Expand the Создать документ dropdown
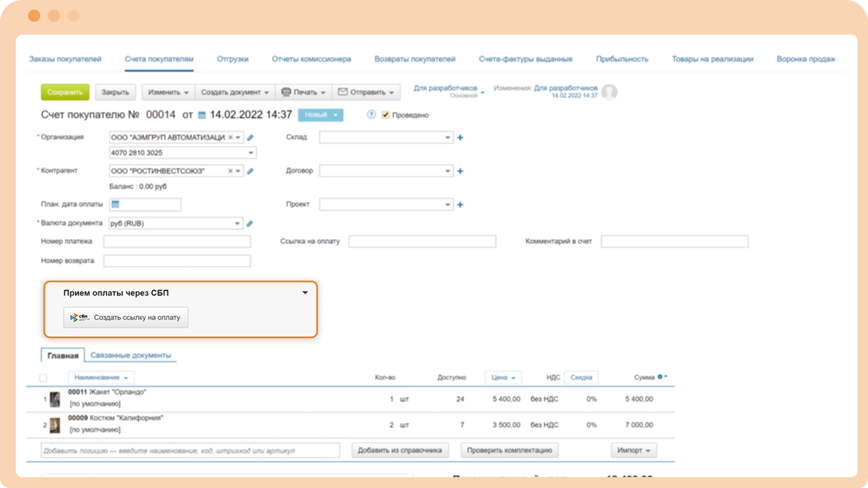Screen dimensions: 868x488 click(x=235, y=92)
